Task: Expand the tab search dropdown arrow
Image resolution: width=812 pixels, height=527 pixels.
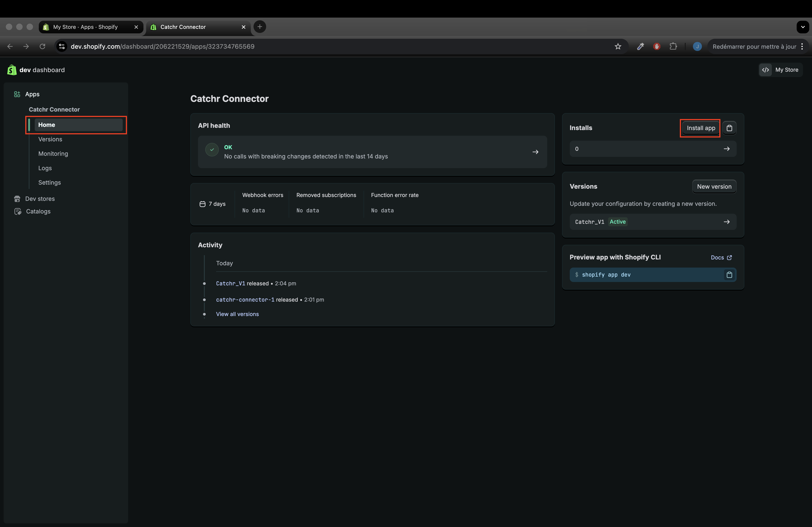Action: [x=803, y=27]
